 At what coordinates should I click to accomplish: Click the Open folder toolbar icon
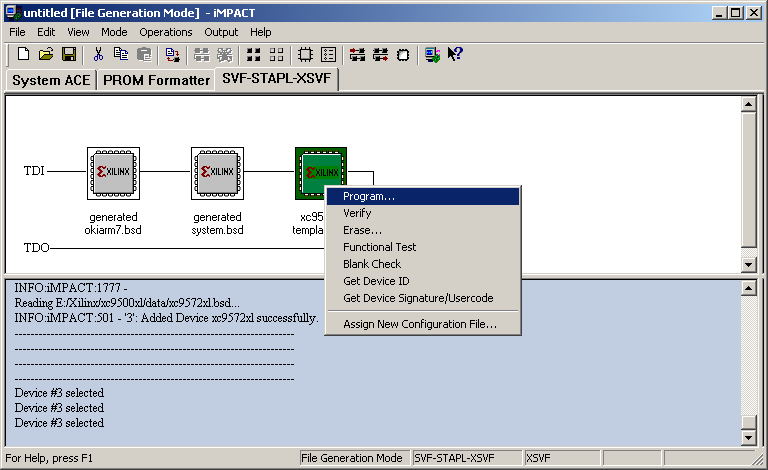[x=46, y=54]
